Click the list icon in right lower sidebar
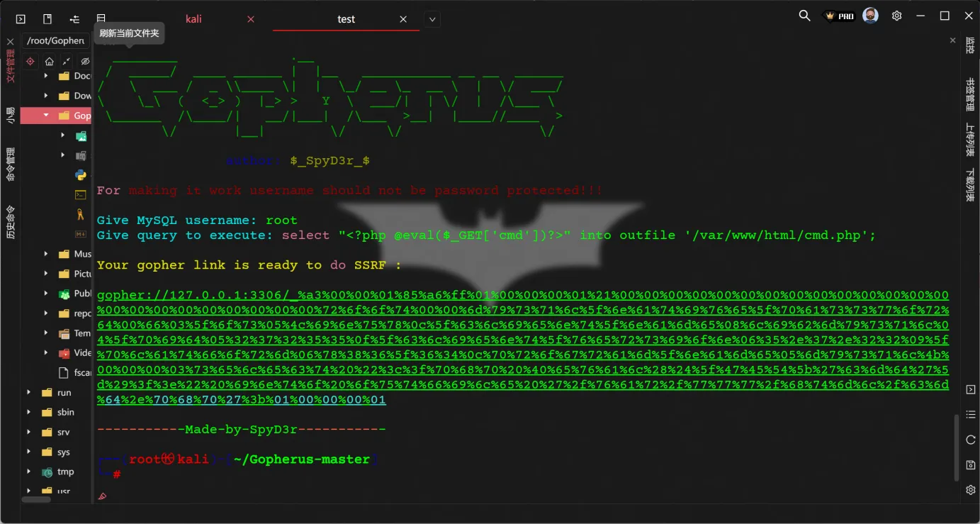This screenshot has width=980, height=524. click(x=971, y=415)
